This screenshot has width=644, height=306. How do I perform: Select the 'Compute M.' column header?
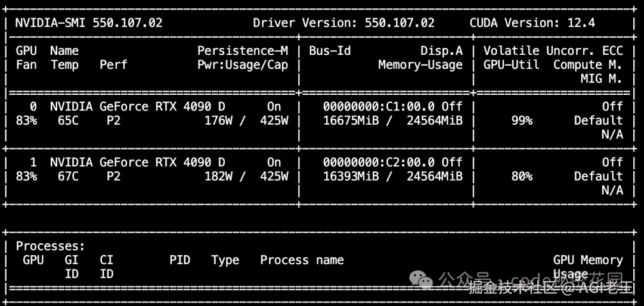pyautogui.click(x=588, y=64)
